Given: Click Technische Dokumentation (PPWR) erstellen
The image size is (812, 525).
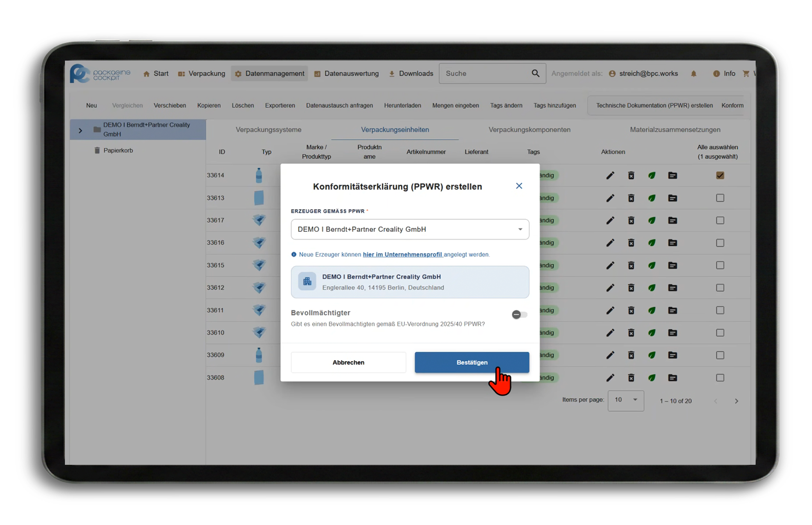Looking at the screenshot, I should (x=654, y=105).
